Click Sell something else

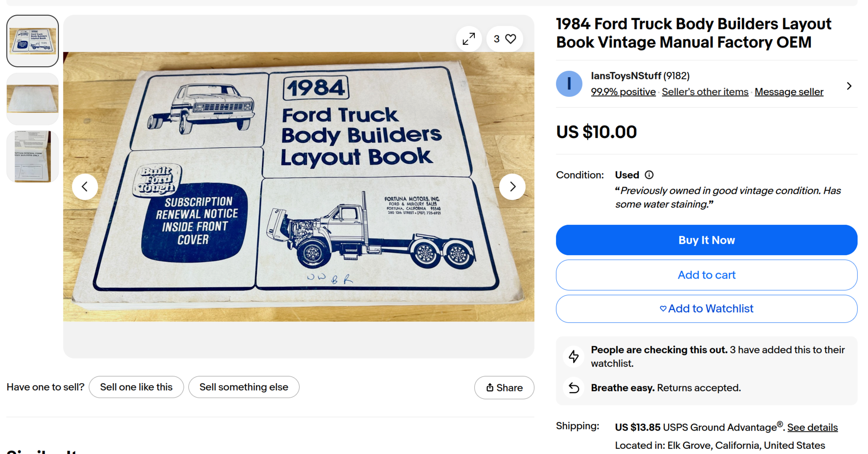(x=243, y=387)
